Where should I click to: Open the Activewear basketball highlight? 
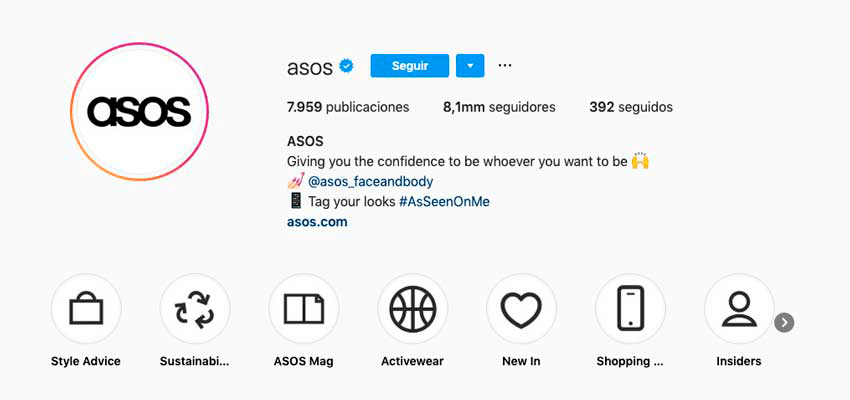(413, 309)
